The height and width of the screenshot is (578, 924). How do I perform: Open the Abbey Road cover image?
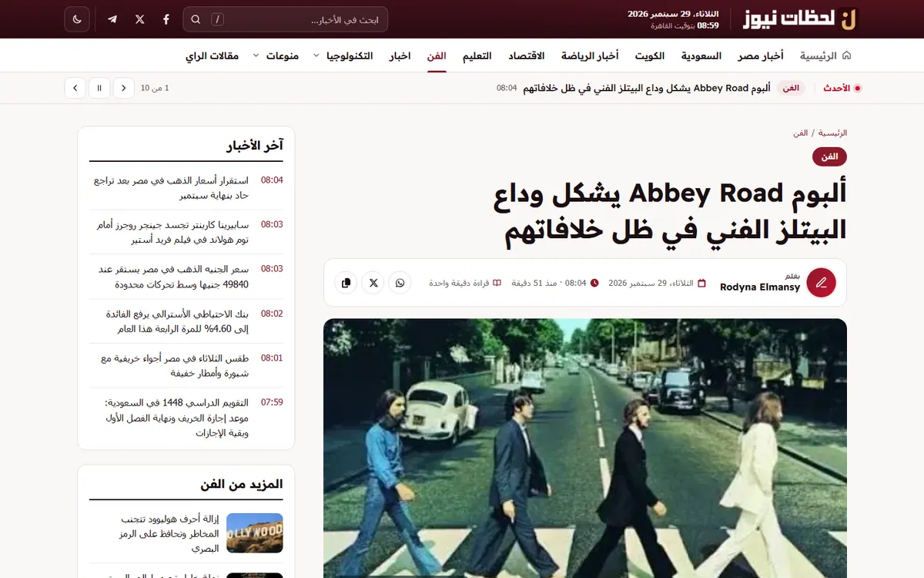[x=585, y=449]
